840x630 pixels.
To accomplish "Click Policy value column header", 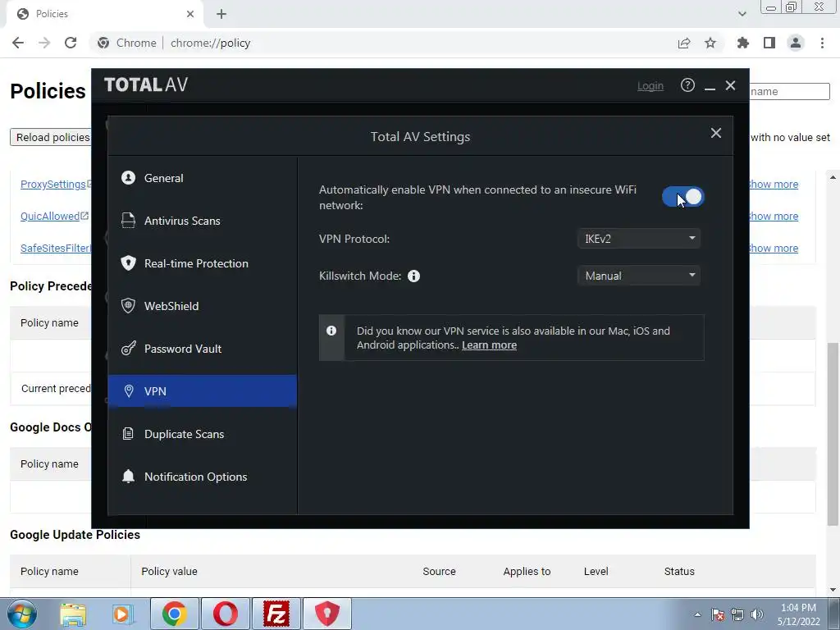I will tap(169, 571).
